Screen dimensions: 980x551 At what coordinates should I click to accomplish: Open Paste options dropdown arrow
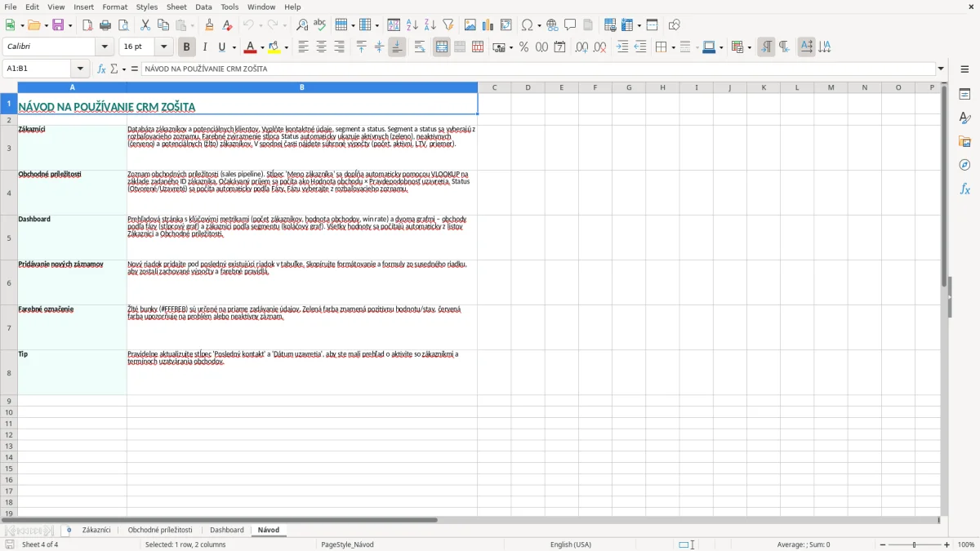(192, 25)
